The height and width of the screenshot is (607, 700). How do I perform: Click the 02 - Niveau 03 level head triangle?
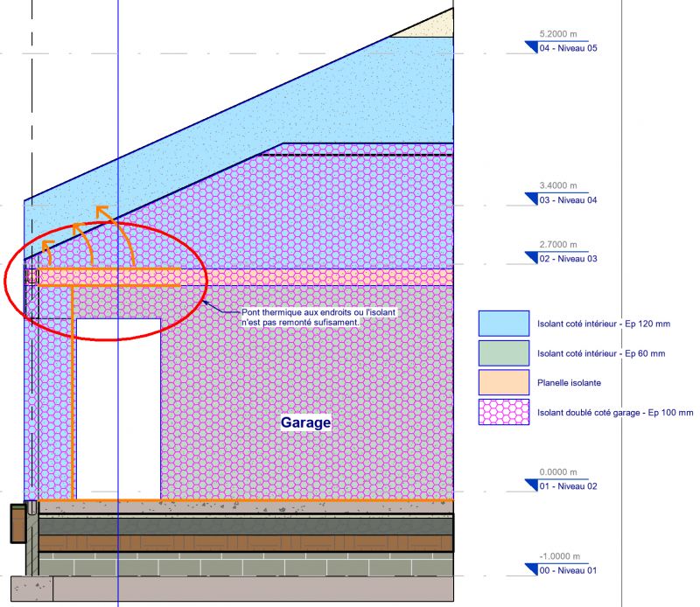[x=531, y=258]
